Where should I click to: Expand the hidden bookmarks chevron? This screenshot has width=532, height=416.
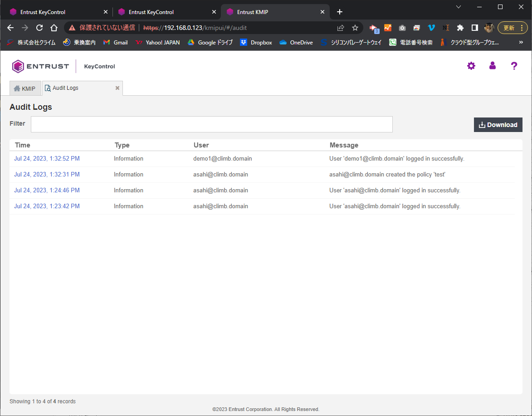[521, 42]
